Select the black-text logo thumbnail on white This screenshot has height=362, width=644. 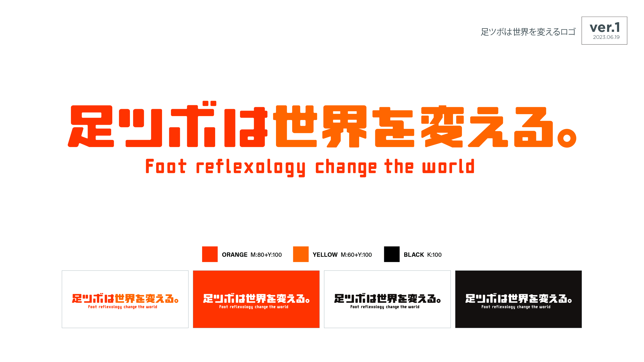(387, 299)
